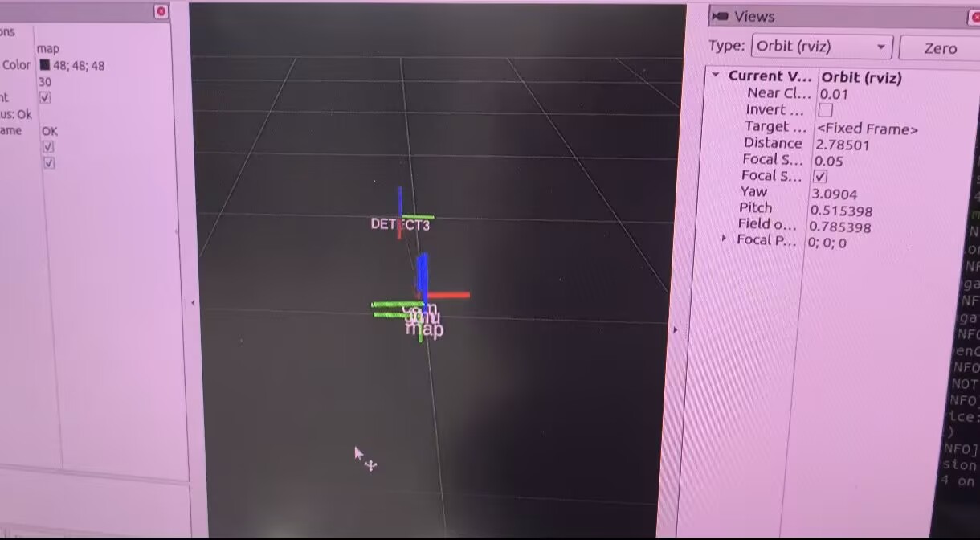This screenshot has width=980, height=540.
Task: Expand the Focal Point property
Action: (724, 239)
